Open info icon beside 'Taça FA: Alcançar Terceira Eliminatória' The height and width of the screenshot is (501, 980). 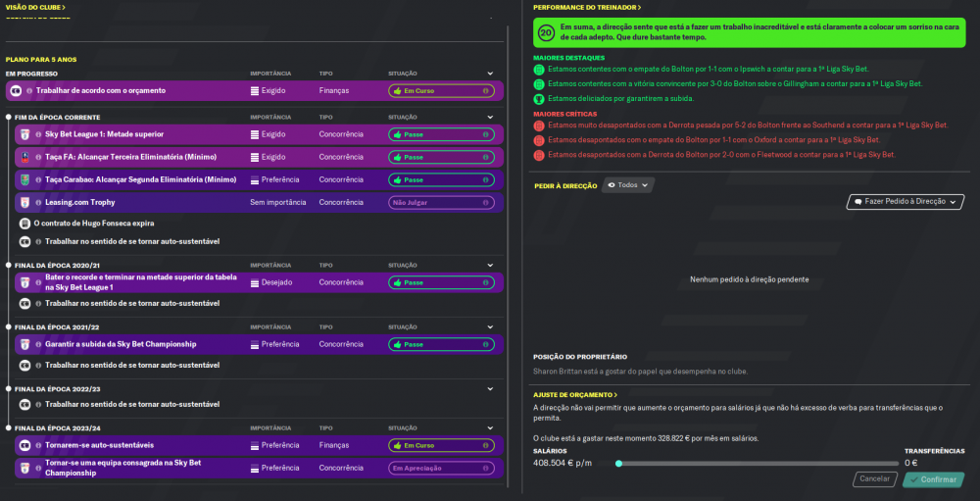pyautogui.click(x=38, y=157)
